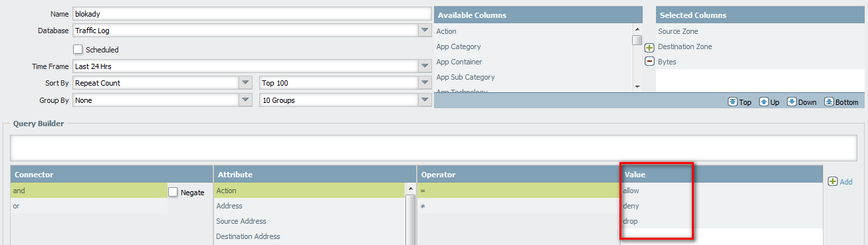Image resolution: width=868 pixels, height=245 pixels.
Task: Select Destination Zone in Selected Columns
Action: pyautogui.click(x=760, y=46)
